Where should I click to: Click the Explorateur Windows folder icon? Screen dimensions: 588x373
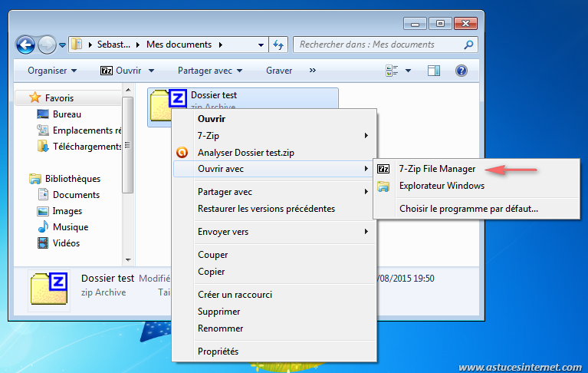pyautogui.click(x=383, y=186)
